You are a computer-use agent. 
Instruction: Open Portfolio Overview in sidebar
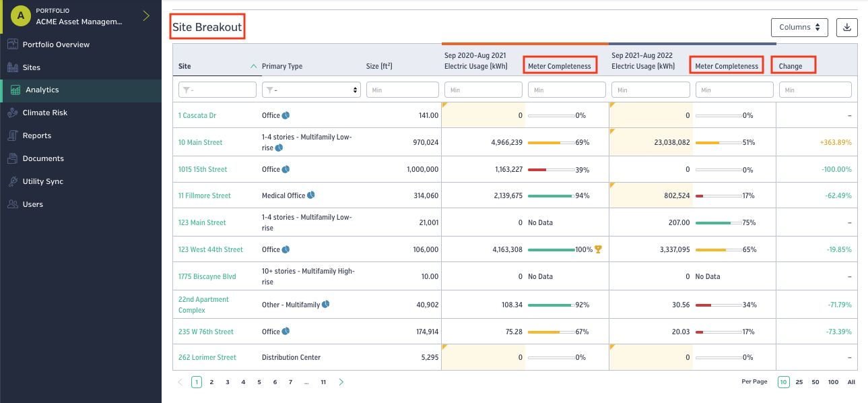pos(56,44)
